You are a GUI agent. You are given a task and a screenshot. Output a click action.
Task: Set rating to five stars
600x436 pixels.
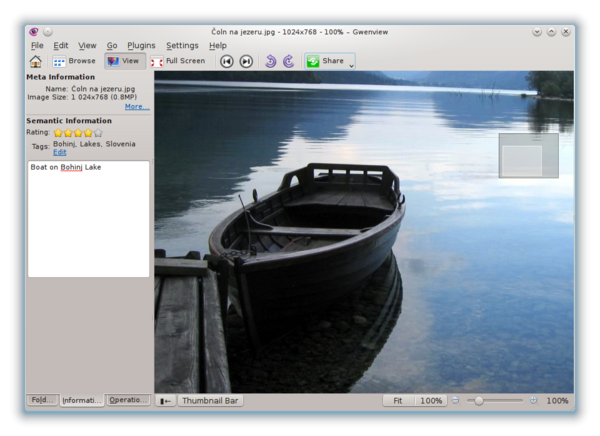[97, 132]
